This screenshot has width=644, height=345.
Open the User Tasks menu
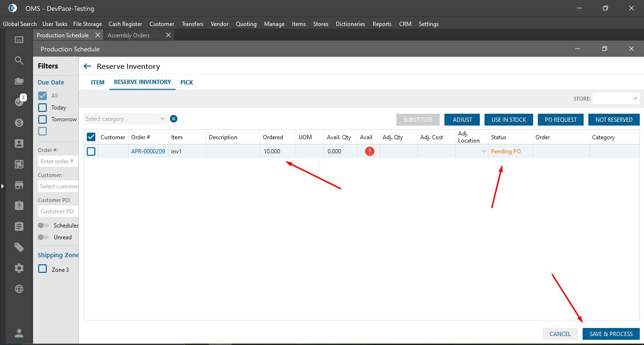click(55, 24)
